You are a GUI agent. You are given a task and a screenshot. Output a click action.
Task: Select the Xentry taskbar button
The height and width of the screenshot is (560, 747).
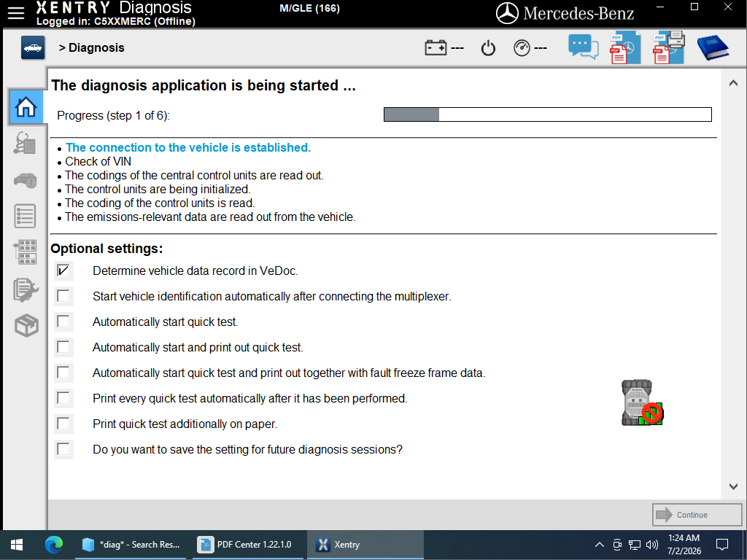[x=365, y=545]
